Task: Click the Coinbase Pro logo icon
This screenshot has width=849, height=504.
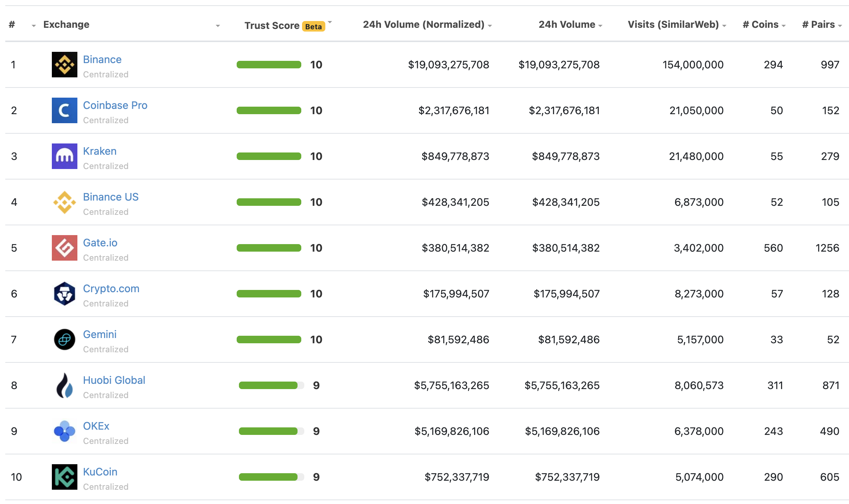Action: 65,110
